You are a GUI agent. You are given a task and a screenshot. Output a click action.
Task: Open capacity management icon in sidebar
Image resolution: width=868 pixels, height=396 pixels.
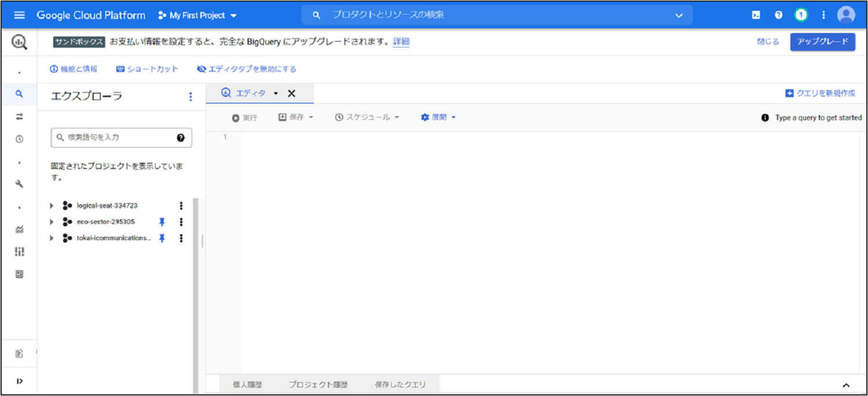coord(20,252)
